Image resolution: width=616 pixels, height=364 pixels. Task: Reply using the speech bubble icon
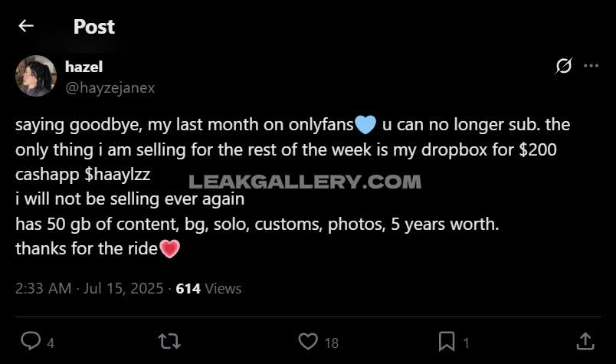[x=30, y=341]
